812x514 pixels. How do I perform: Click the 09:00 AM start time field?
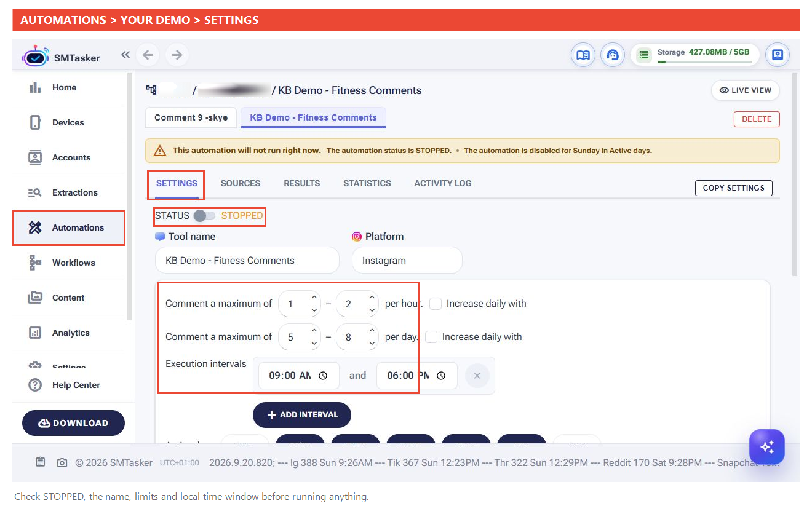(299, 376)
